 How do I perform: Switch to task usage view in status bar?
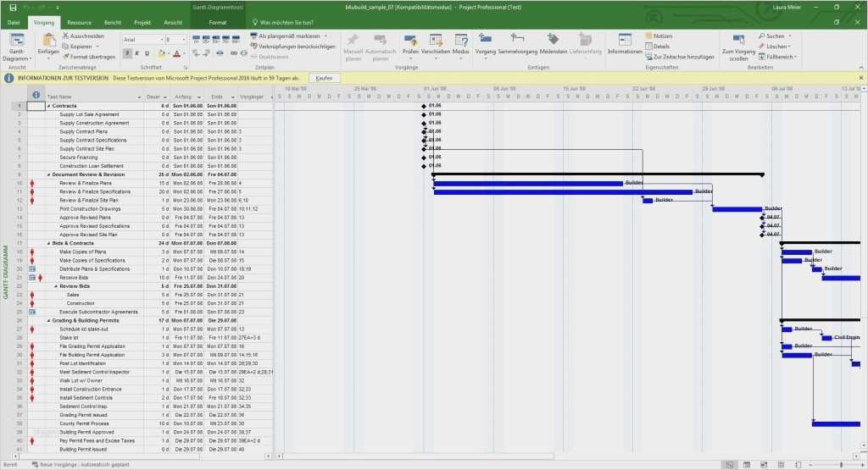point(747,465)
